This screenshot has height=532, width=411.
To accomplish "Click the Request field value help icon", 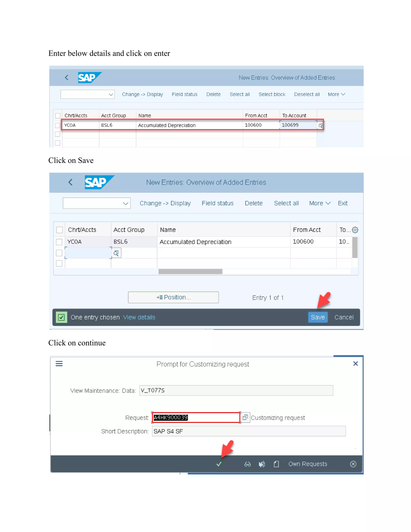I will pyautogui.click(x=245, y=418).
